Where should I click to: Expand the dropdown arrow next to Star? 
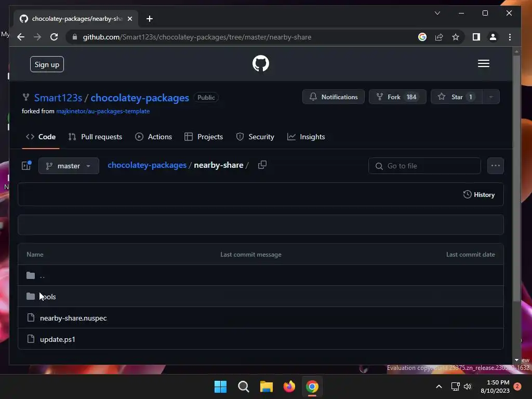491,97
